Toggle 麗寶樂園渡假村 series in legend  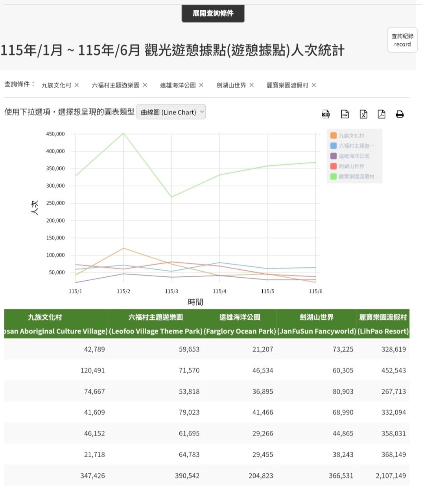coord(352,176)
